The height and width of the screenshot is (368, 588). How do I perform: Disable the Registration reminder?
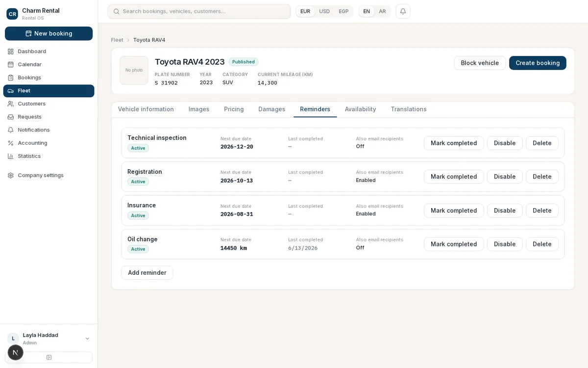(505, 177)
